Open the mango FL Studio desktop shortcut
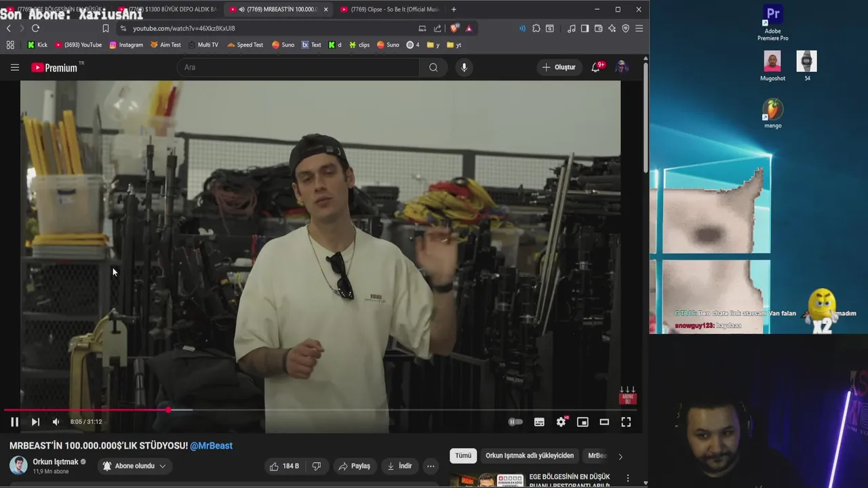 (772, 113)
